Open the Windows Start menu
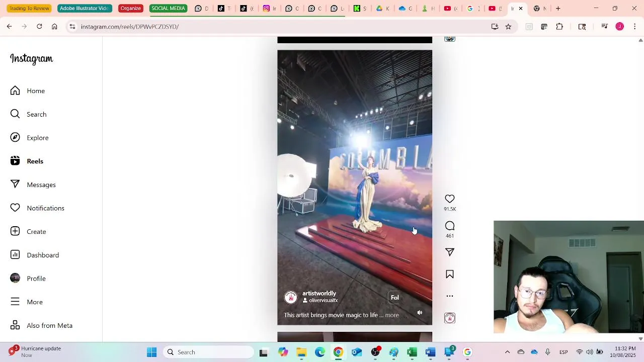Screen dimensions: 644x362 tap(151, 352)
